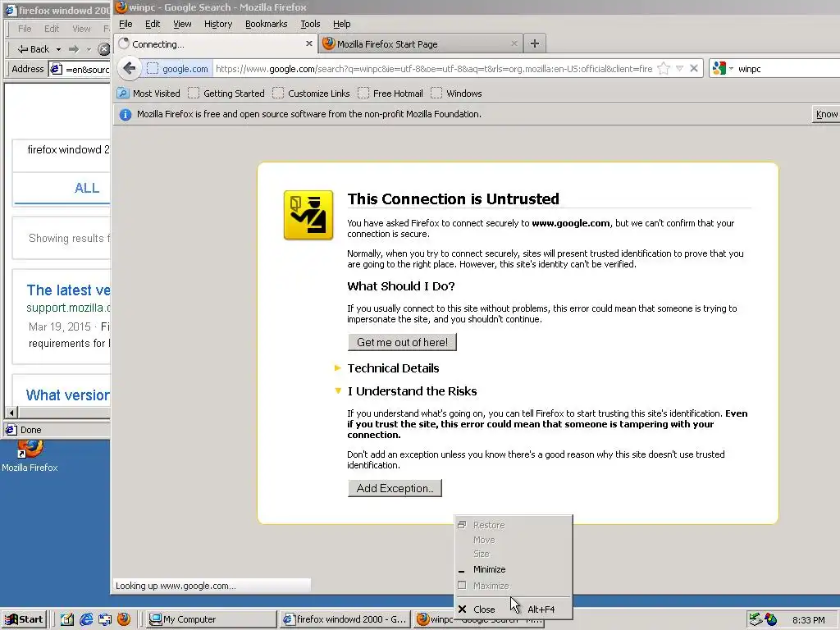Click the Google search engine icon
This screenshot has width=840, height=630.
(x=719, y=69)
